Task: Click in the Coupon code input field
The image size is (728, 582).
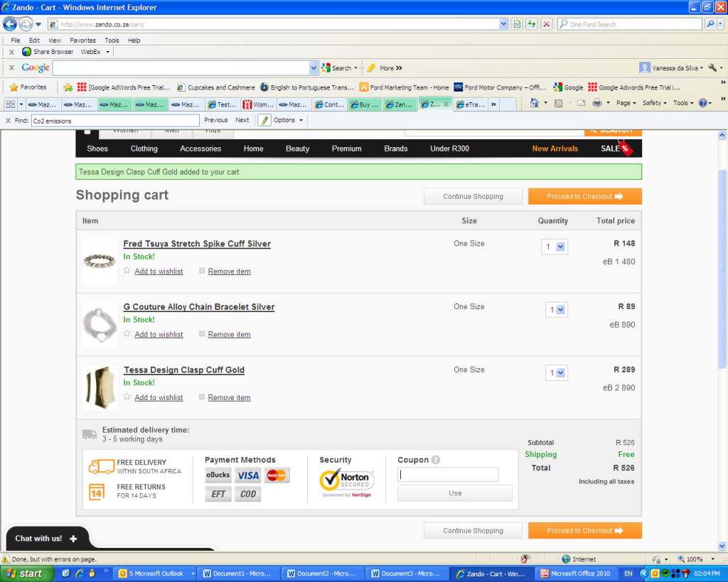Action: pos(448,474)
